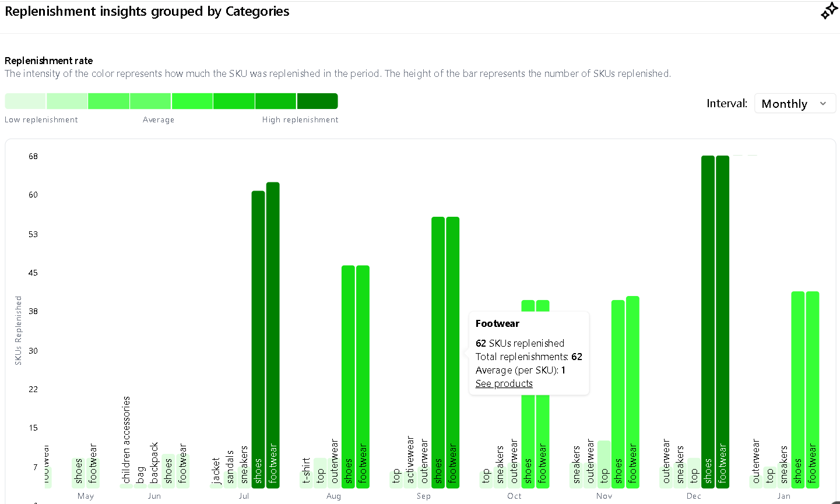The height and width of the screenshot is (504, 840).
Task: Click the December footwear bar
Action: (722, 320)
